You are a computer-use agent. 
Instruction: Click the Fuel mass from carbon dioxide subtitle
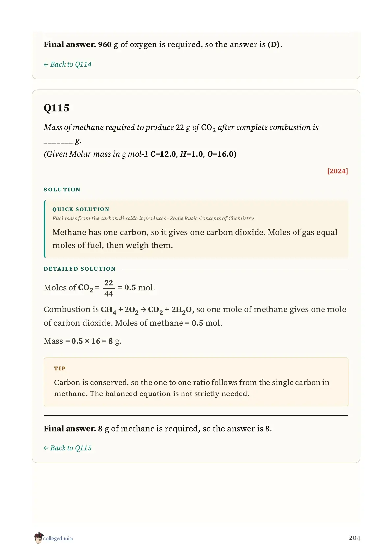pos(153,219)
